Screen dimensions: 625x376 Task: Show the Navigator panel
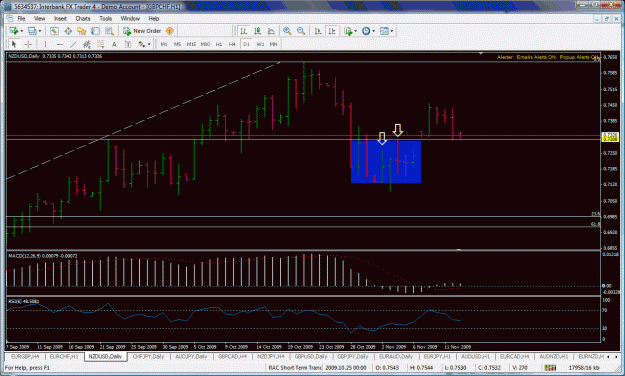[x=82, y=31]
